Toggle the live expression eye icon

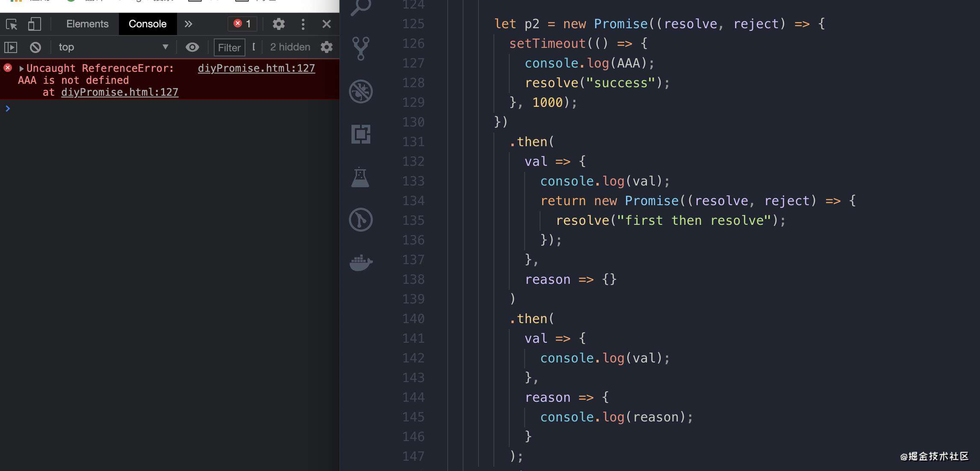tap(192, 47)
